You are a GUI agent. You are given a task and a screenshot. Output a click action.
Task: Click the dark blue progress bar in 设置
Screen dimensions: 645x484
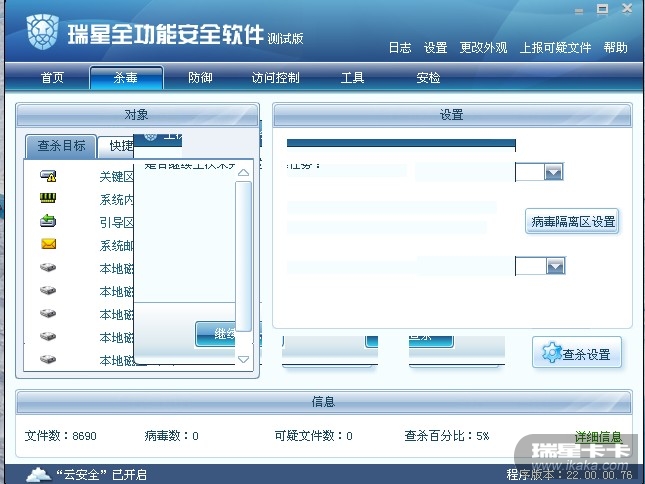pos(401,143)
